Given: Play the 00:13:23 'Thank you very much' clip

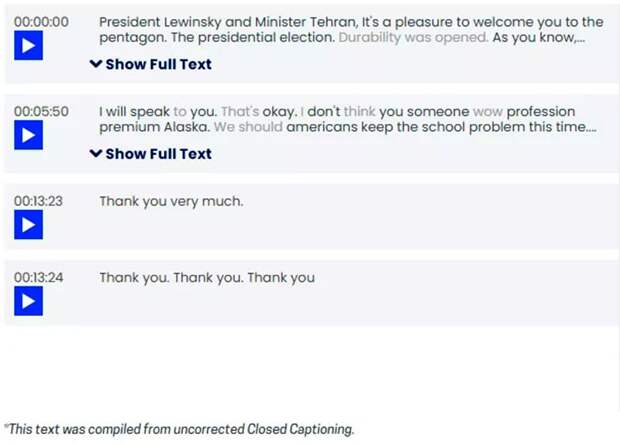Looking at the screenshot, I should [28, 225].
